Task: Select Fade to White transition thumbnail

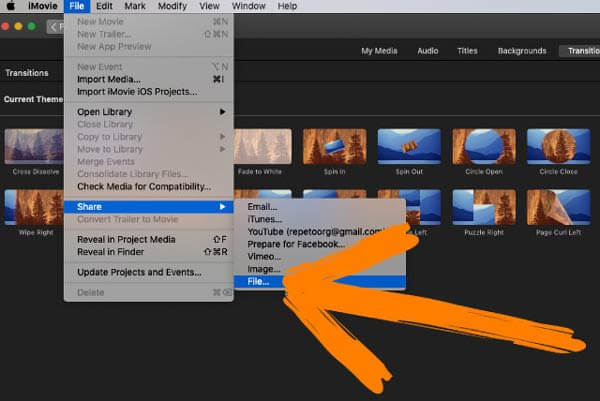Action: [262, 147]
